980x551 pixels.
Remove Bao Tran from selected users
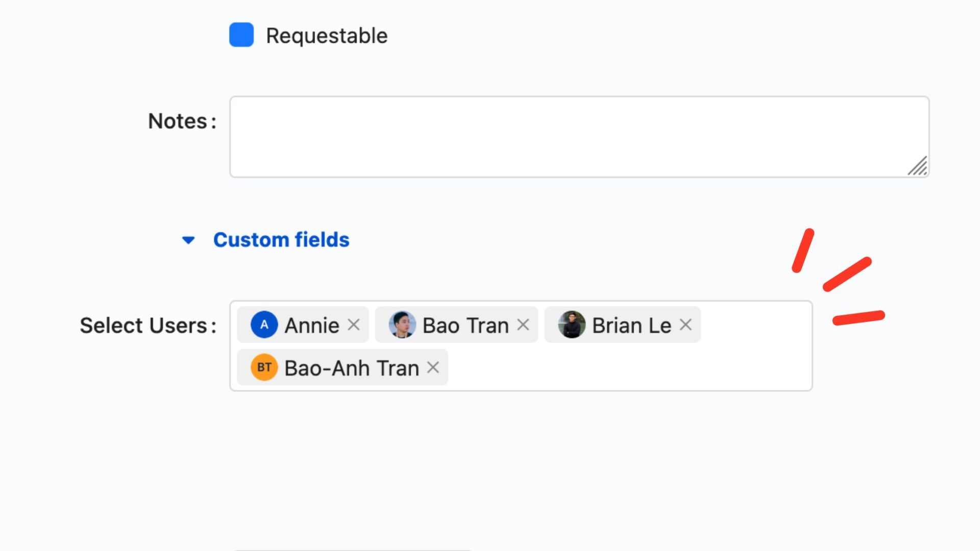click(524, 325)
